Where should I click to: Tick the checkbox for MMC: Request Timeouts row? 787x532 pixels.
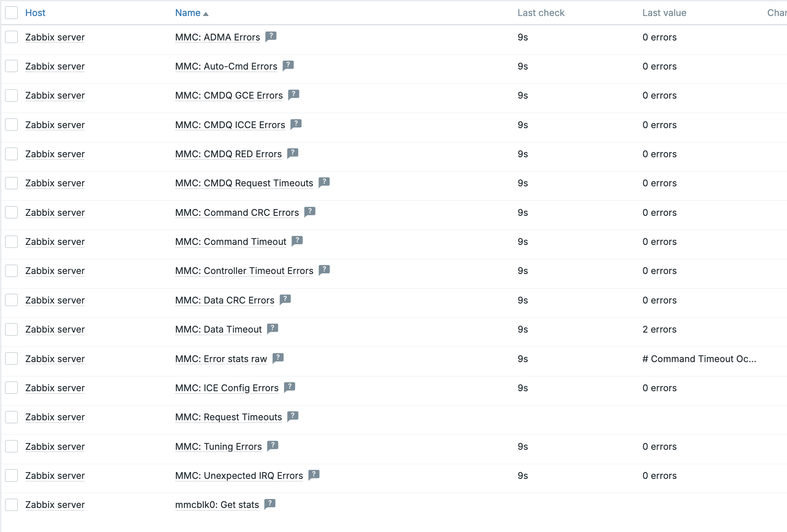click(x=11, y=417)
